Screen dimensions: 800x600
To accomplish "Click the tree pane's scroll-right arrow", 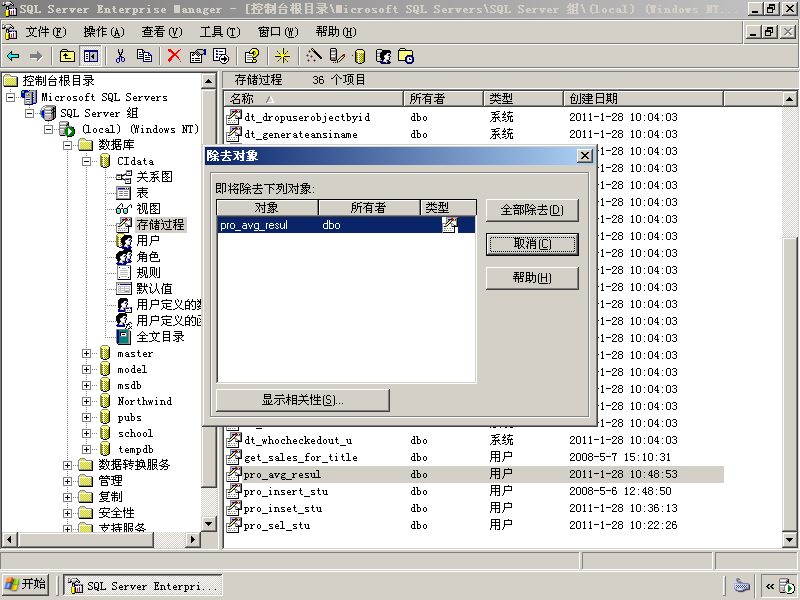I will [x=192, y=539].
